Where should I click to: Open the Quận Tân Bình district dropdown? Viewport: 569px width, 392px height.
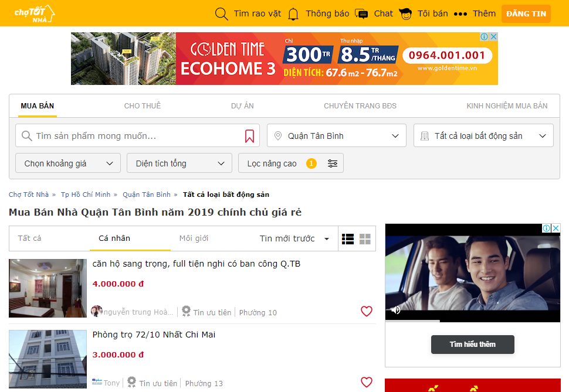point(336,135)
